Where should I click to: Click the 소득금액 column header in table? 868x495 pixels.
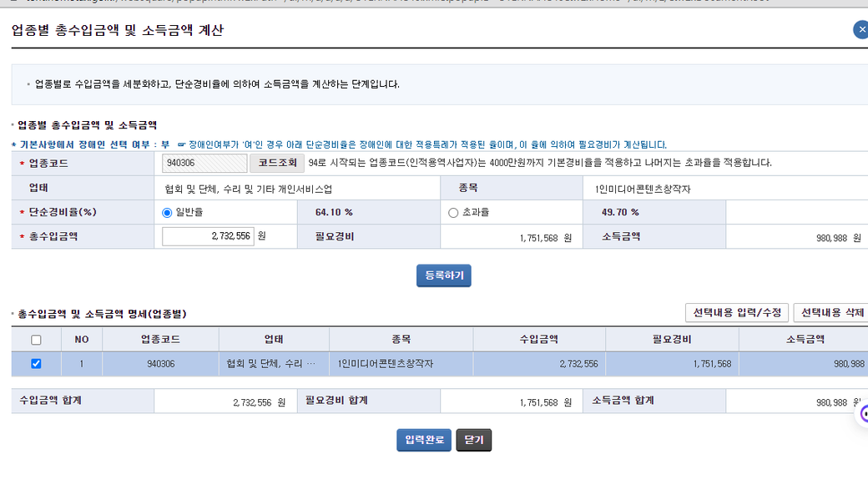(x=805, y=340)
